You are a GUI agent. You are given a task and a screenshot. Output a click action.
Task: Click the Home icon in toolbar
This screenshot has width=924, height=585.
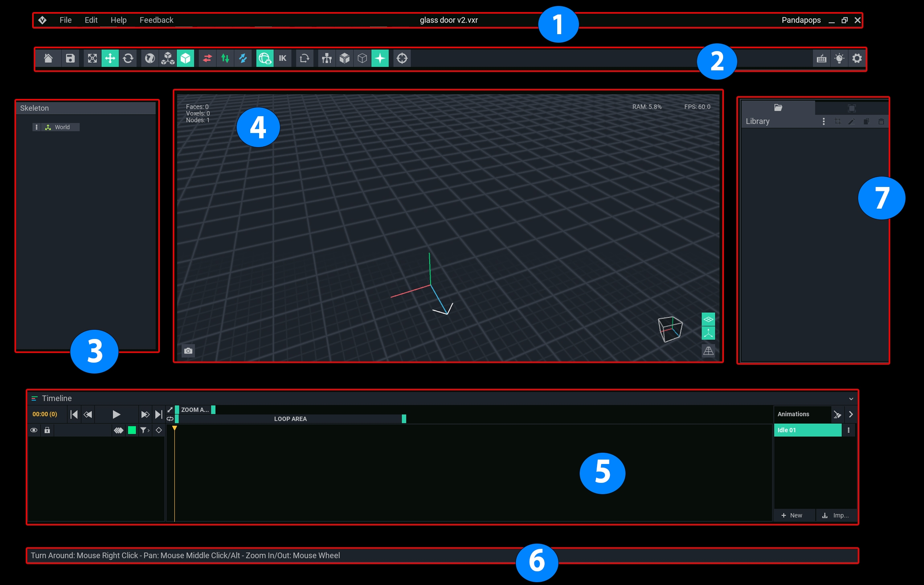[x=48, y=58]
